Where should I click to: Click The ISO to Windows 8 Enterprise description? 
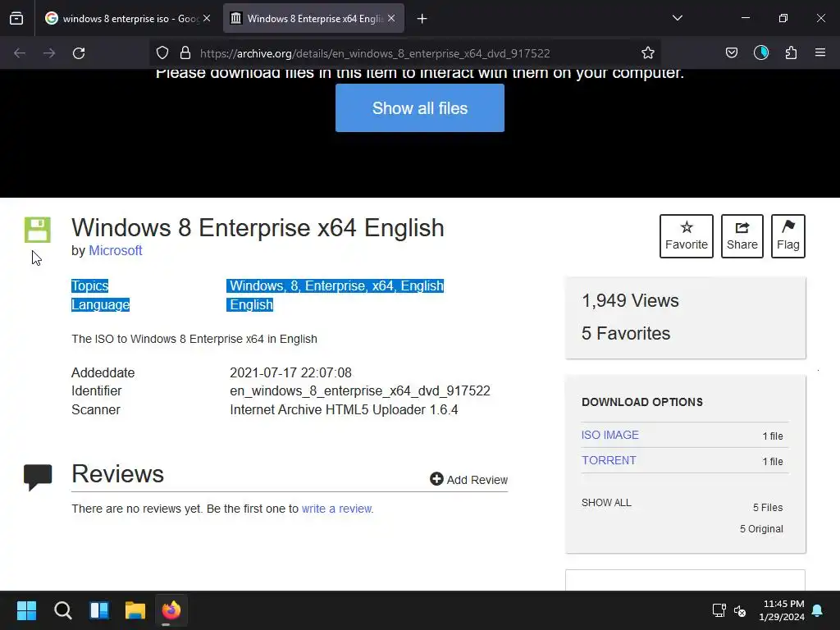tap(194, 339)
